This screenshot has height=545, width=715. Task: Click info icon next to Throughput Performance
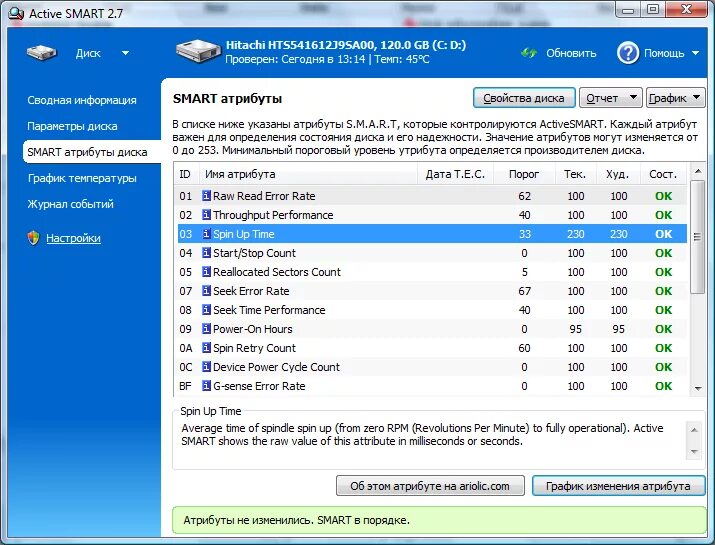206,215
